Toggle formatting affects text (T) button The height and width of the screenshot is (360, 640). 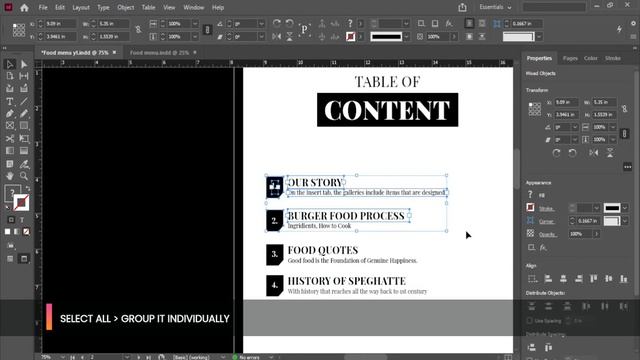coord(22,220)
